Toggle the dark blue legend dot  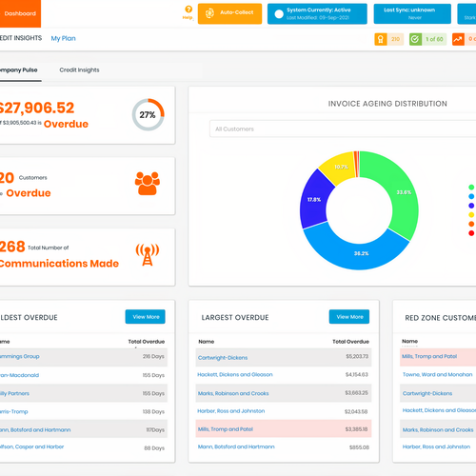[471, 206]
